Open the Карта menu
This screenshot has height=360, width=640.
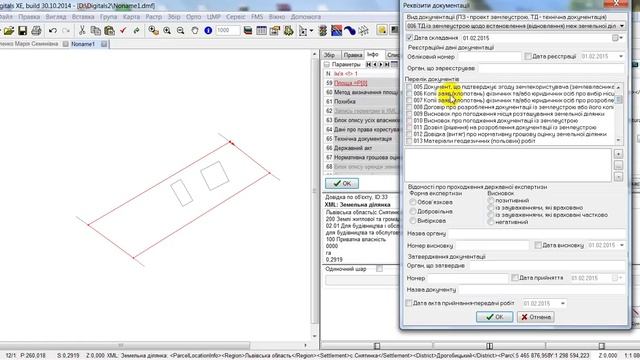point(131,17)
